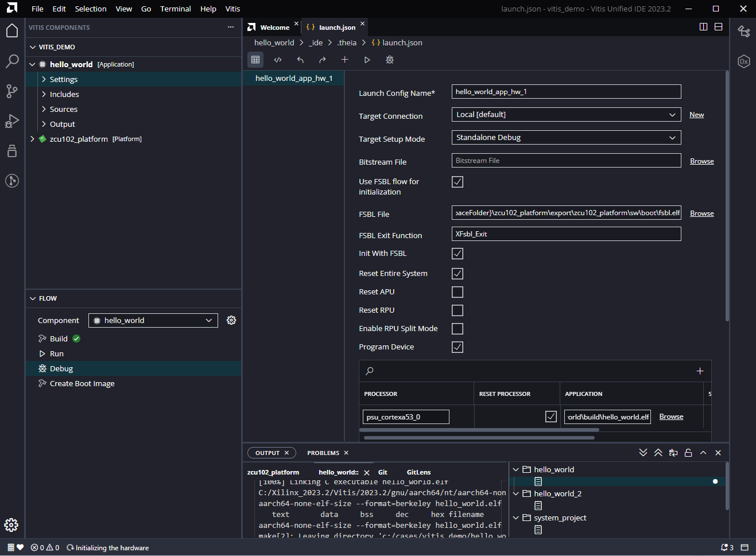Toggle Use FSBL flow for initialization
Image resolution: width=756 pixels, height=556 pixels.
point(458,182)
